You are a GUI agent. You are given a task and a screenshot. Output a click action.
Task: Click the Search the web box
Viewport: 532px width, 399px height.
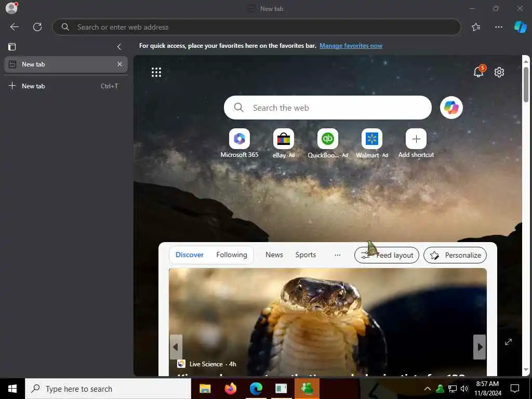coord(328,108)
